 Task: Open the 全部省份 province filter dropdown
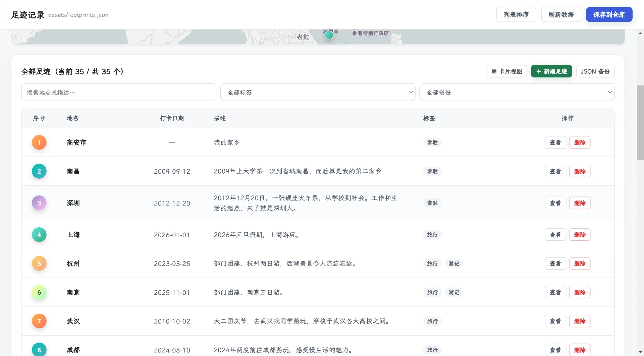517,92
